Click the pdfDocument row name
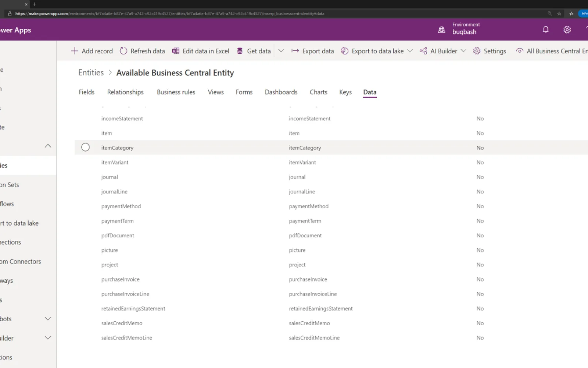The height and width of the screenshot is (368, 588). coord(118,236)
